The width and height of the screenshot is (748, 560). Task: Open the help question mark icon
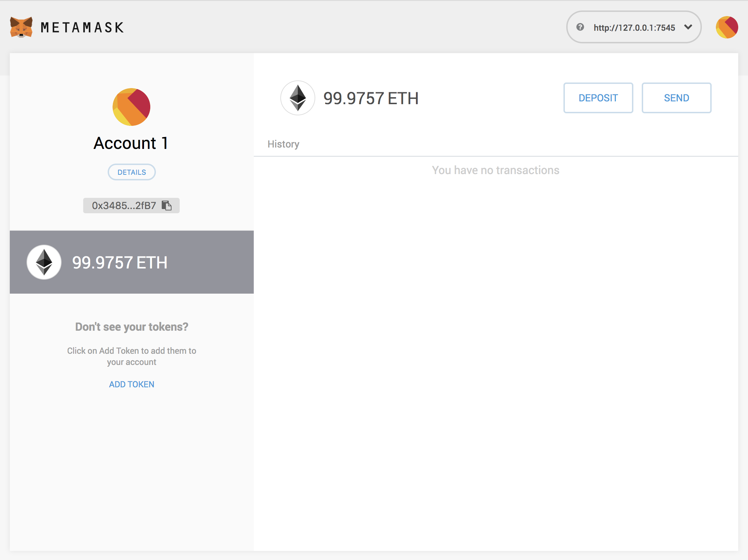tap(580, 27)
